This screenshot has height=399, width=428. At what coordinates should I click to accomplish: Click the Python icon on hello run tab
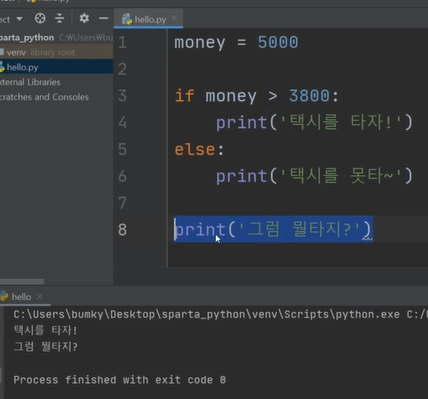4,296
